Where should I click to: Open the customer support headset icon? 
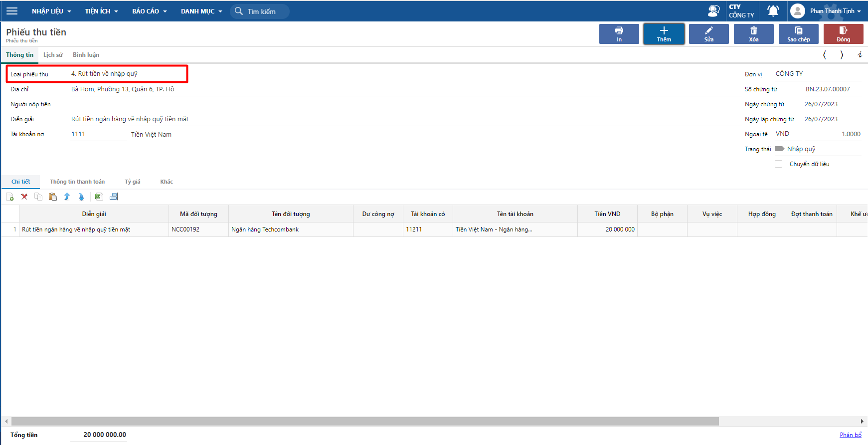point(714,11)
